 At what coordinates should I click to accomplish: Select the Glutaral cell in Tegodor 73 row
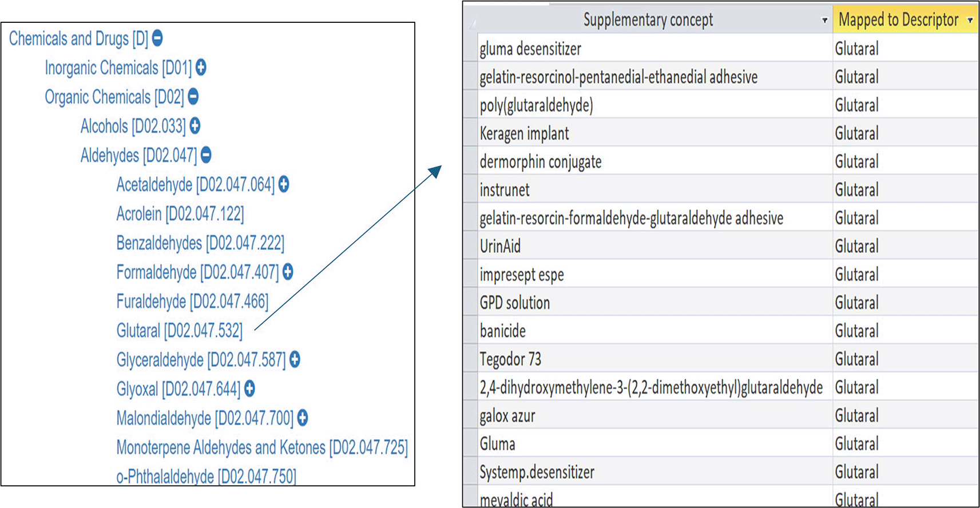pos(906,359)
